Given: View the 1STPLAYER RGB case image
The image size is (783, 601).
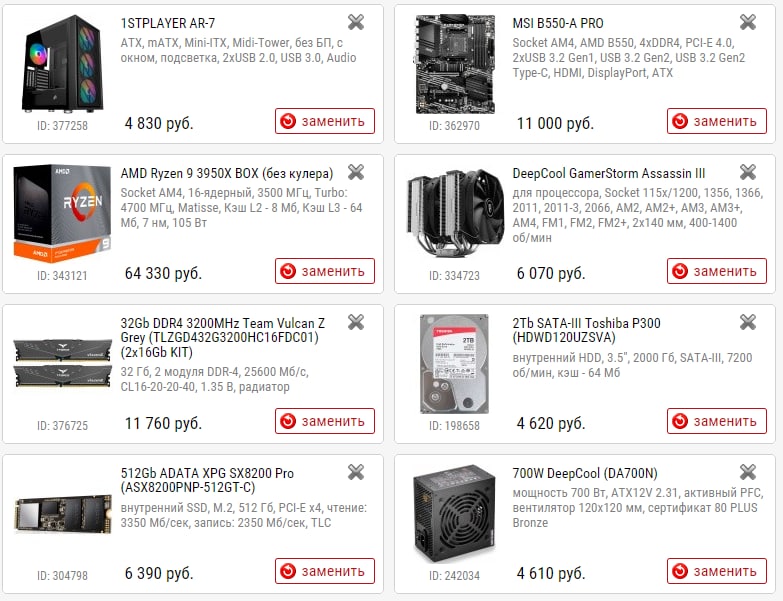Looking at the screenshot, I should 62,63.
